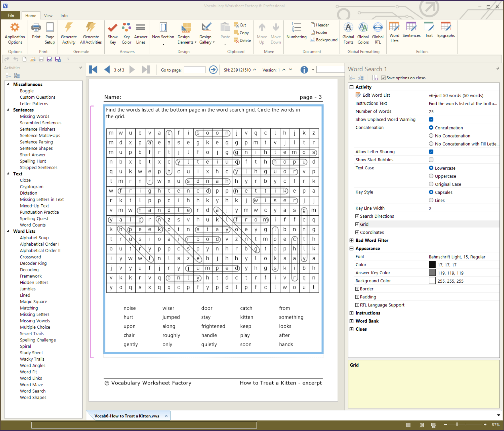Select the Uppercase text case option

[431, 176]
